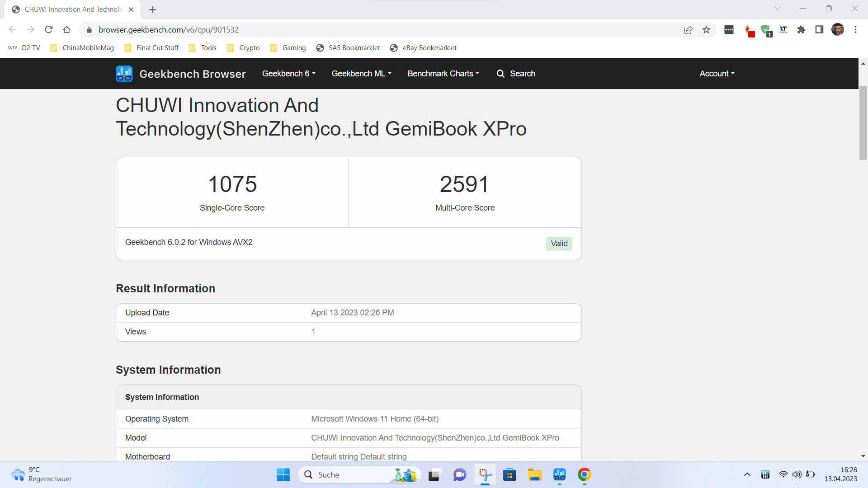The image size is (868, 488).
Task: Click the Geekbench Browser logo icon
Action: click(124, 74)
